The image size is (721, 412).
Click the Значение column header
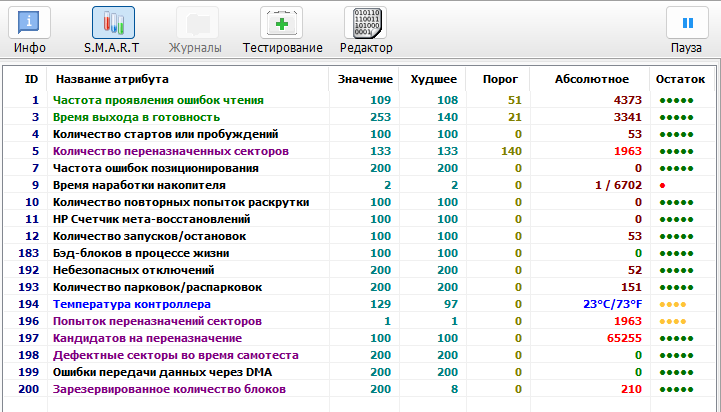coord(364,79)
